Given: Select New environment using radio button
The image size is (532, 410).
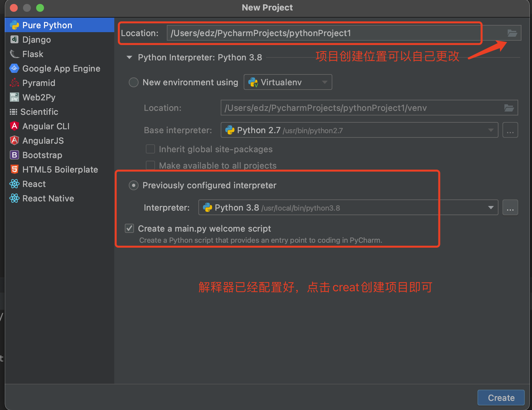Looking at the screenshot, I should 134,82.
